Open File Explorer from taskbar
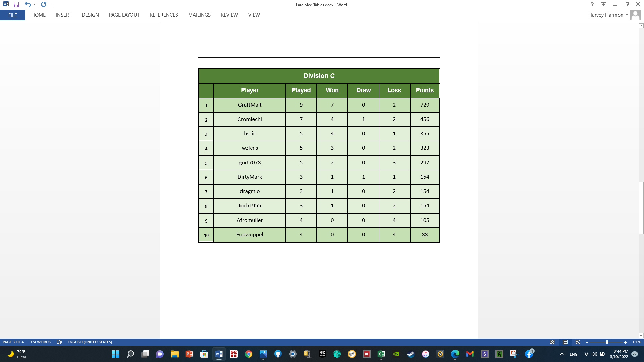644x362 pixels. click(x=174, y=354)
